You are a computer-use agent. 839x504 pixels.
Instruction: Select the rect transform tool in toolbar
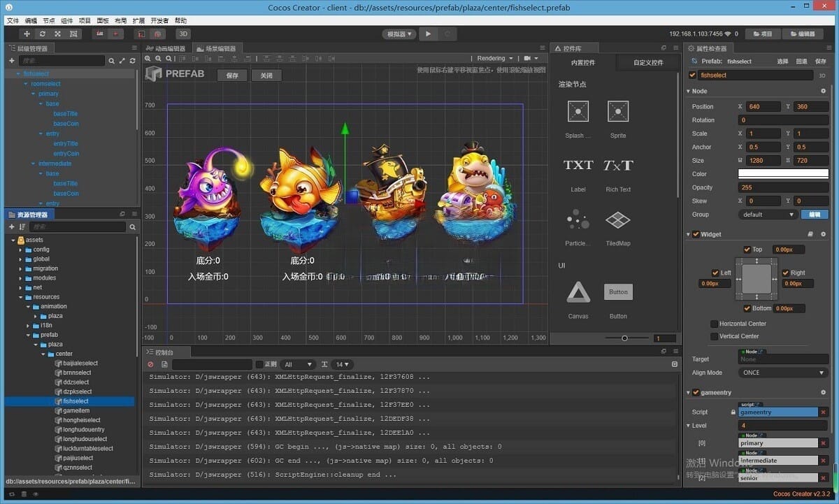73,34
